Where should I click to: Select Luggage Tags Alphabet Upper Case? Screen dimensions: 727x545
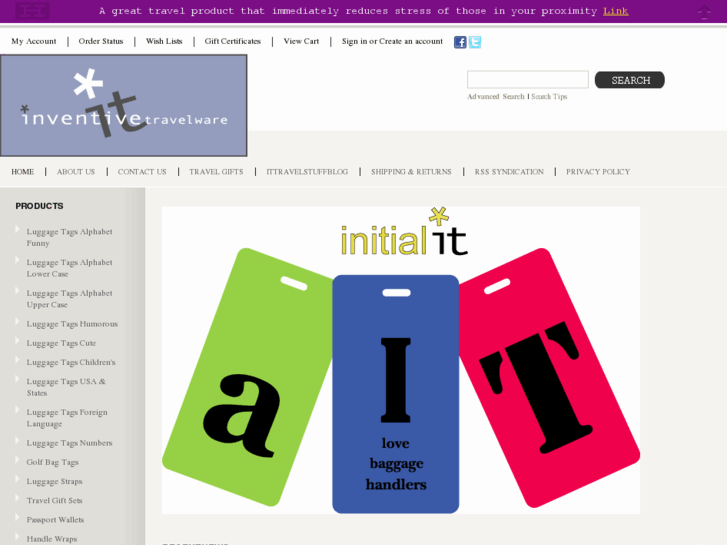pyautogui.click(x=70, y=299)
